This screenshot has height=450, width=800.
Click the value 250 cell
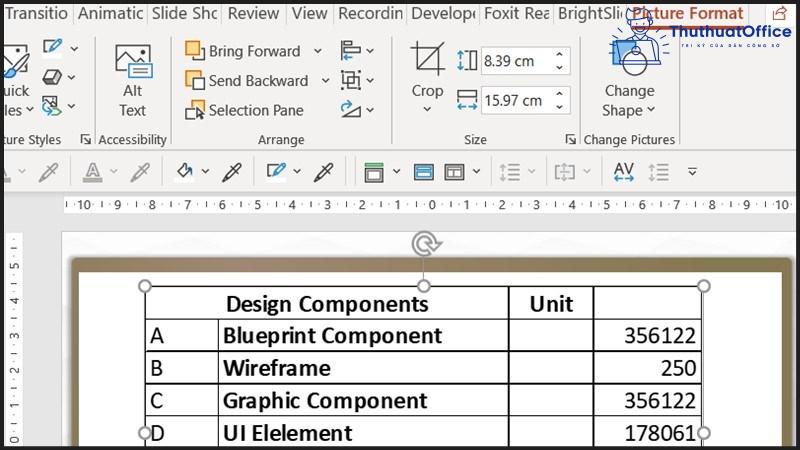pyautogui.click(x=647, y=368)
